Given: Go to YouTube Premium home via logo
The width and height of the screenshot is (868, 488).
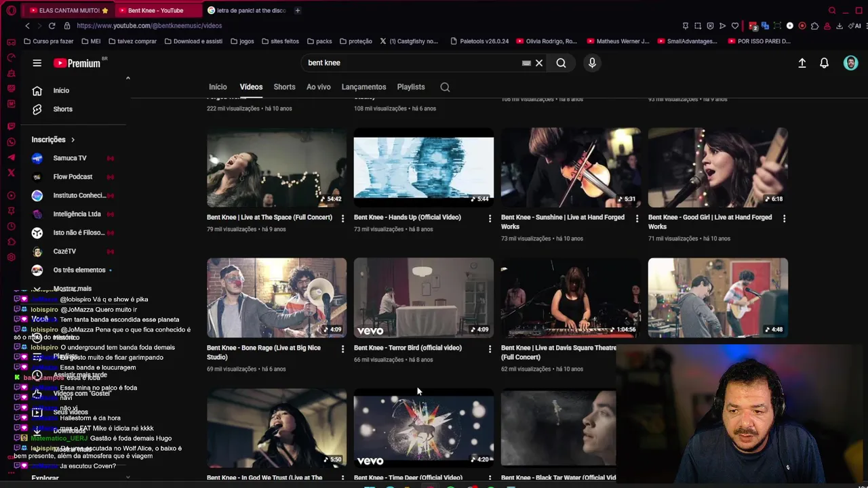Looking at the screenshot, I should (x=77, y=63).
